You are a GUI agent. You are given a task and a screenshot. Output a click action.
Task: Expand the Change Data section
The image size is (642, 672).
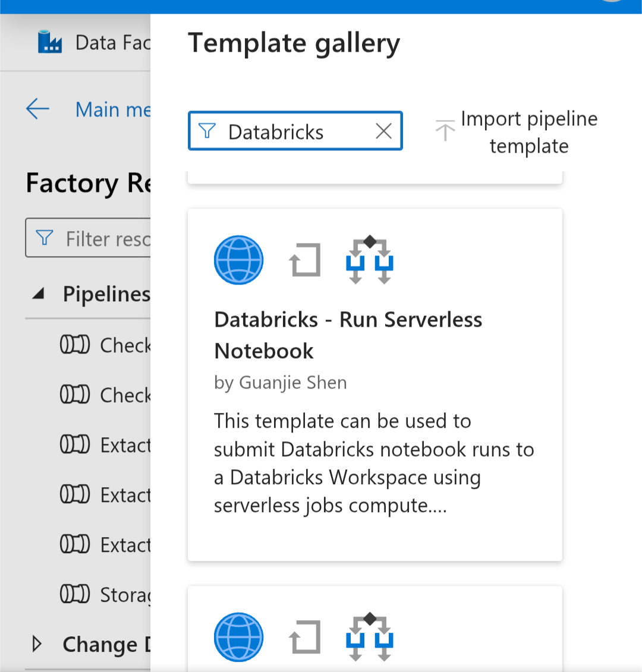coord(36,644)
